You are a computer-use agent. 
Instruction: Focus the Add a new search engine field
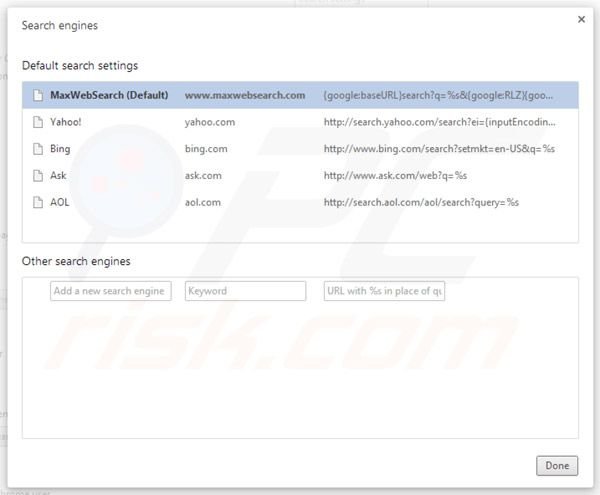click(x=111, y=291)
